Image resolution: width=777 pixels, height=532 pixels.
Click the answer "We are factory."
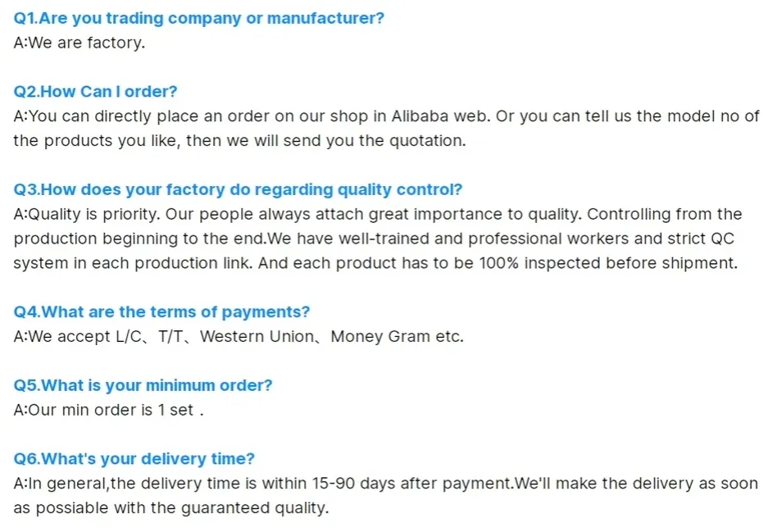pyautogui.click(x=80, y=43)
